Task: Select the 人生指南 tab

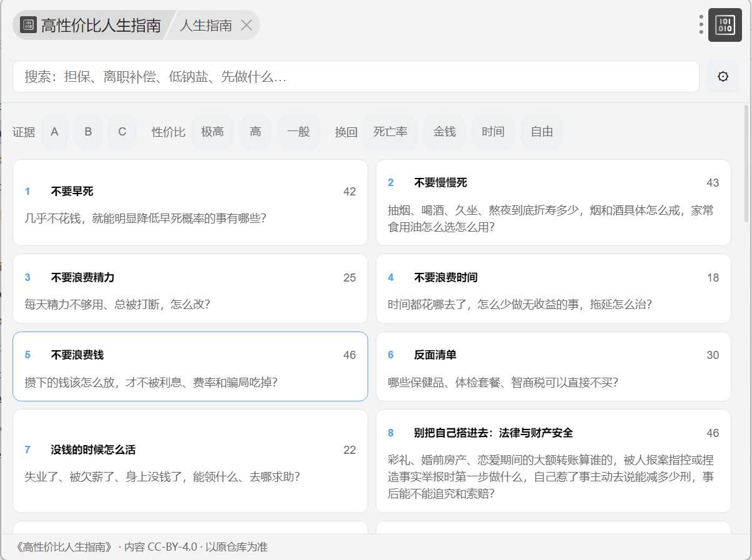Action: coord(206,25)
